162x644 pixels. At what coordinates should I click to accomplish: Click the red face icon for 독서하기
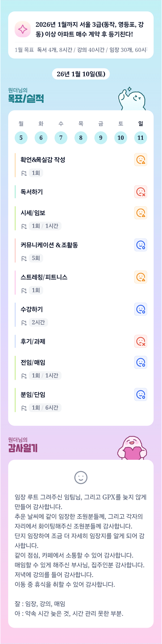point(140,192)
